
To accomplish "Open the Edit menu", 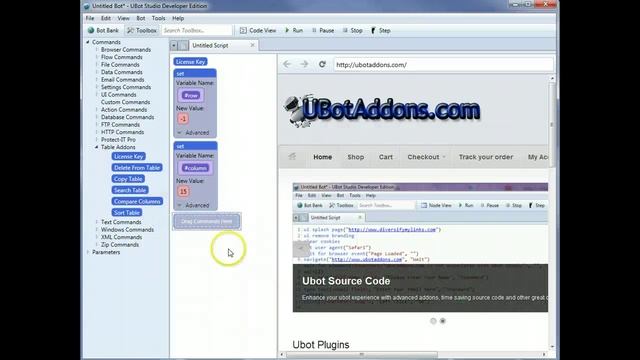I will click(x=106, y=18).
